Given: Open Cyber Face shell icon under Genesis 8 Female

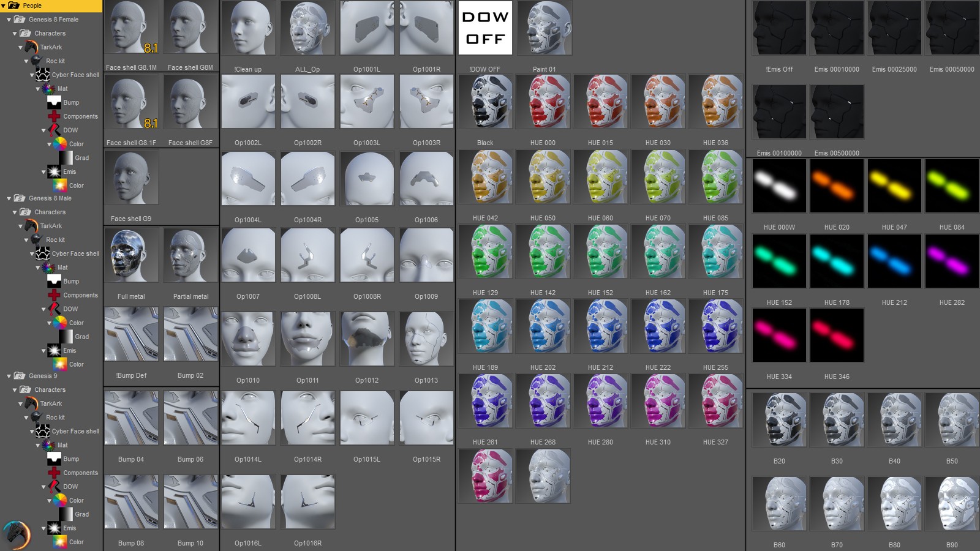Looking at the screenshot, I should pyautogui.click(x=43, y=75).
